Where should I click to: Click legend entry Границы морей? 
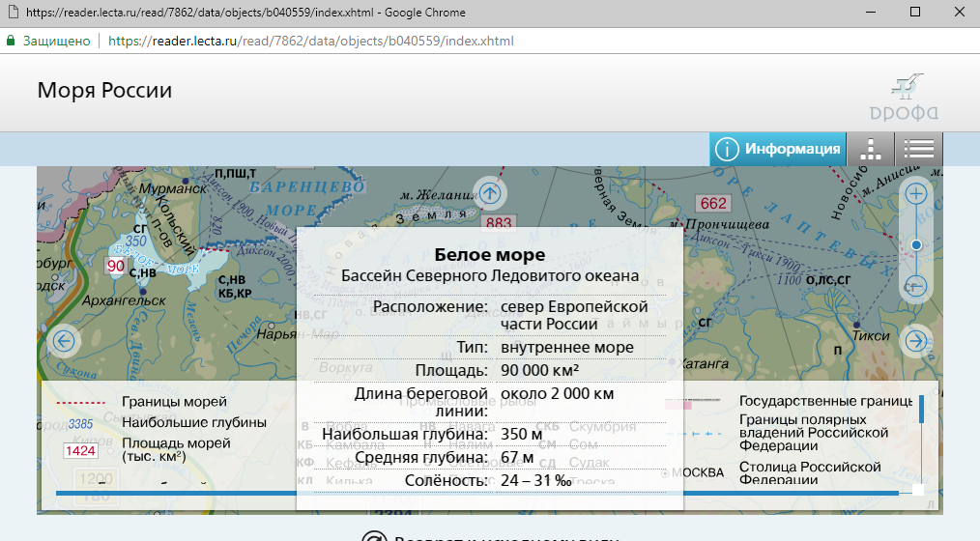pos(174,402)
